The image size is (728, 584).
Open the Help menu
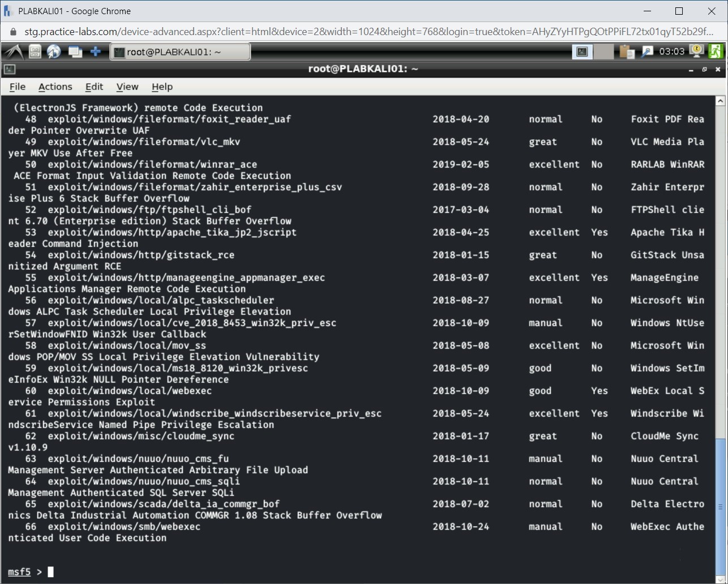point(162,87)
